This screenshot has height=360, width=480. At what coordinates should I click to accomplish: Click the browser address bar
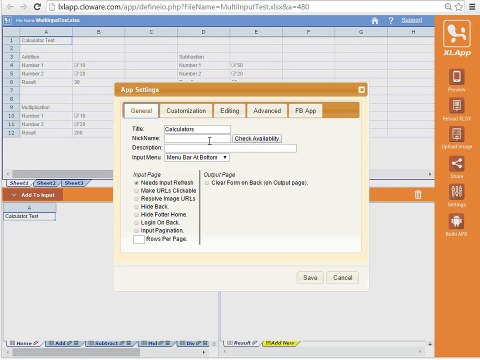[247, 7]
